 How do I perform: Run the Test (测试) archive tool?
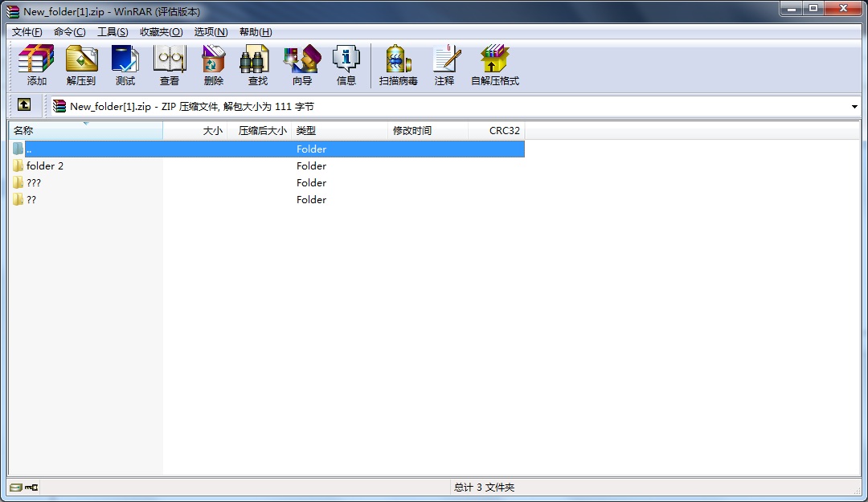(125, 65)
